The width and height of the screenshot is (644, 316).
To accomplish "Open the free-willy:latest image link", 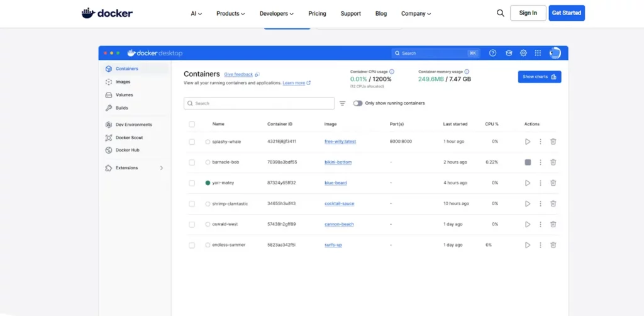I will pos(340,142).
